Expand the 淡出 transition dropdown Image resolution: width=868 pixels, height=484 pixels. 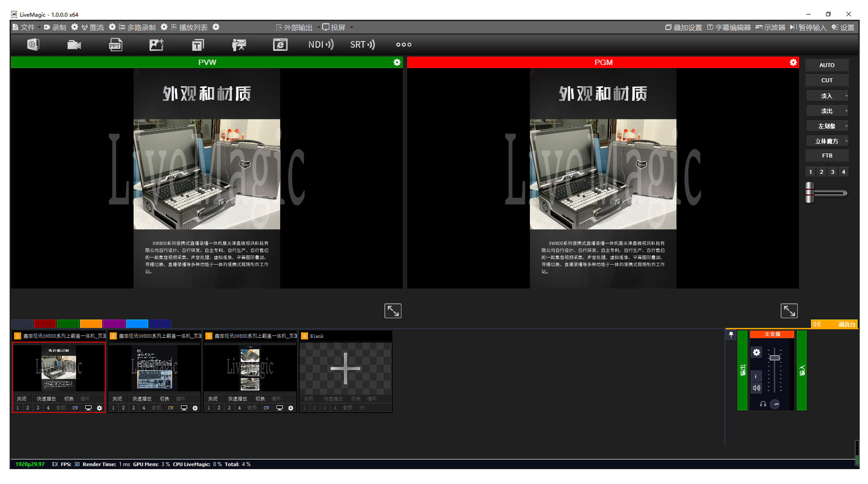[846, 111]
